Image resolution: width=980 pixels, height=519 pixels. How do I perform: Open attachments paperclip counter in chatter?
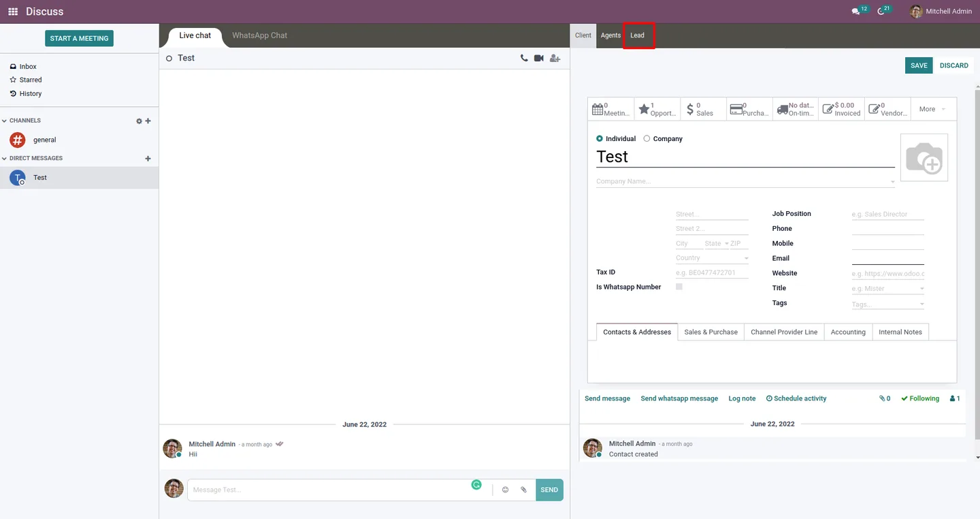885,398
